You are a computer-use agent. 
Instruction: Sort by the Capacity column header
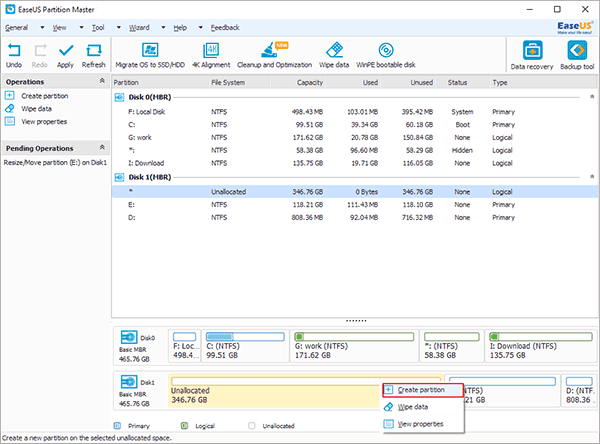click(x=298, y=82)
